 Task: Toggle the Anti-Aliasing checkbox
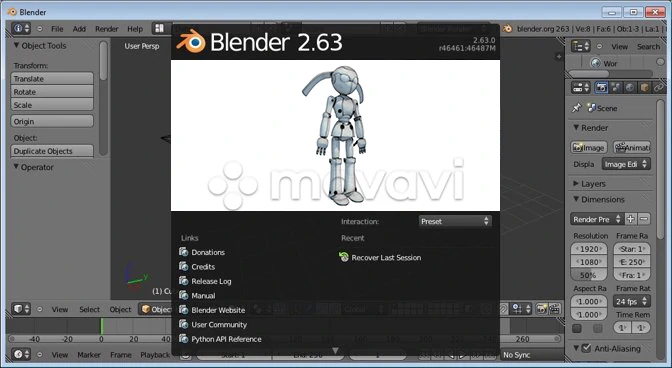click(586, 348)
